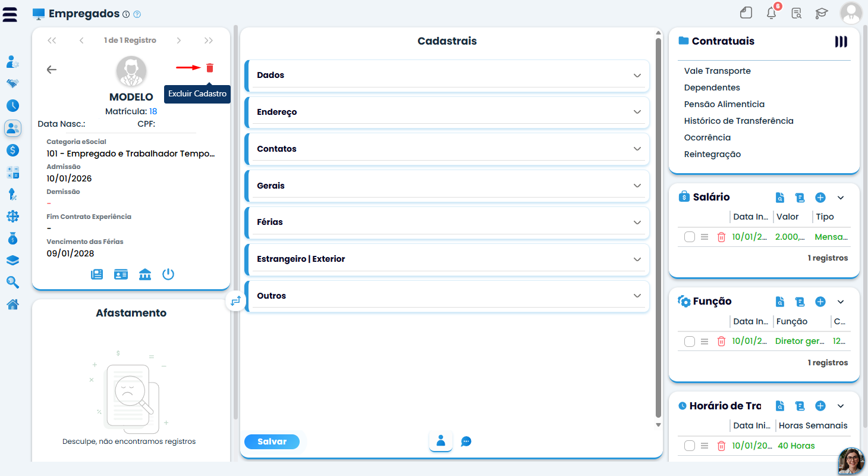Add new Salário record with plus icon
Screen dimensions: 868x476
[x=820, y=198]
